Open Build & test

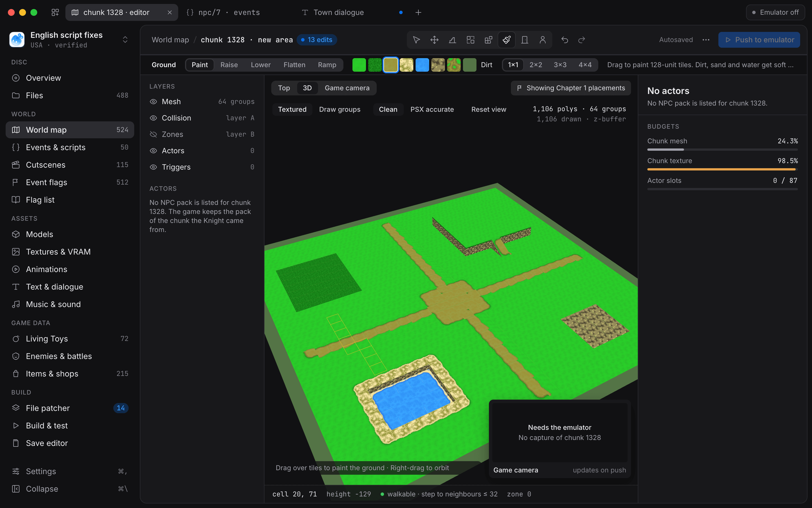coord(70,425)
